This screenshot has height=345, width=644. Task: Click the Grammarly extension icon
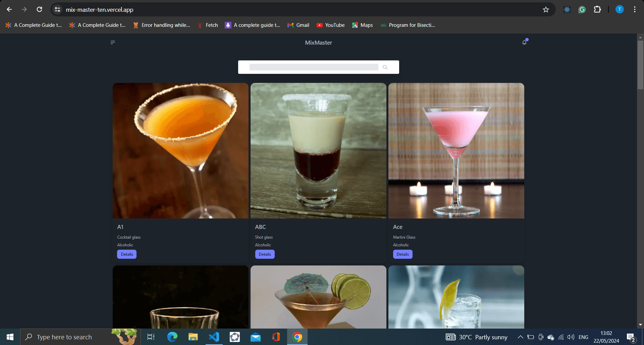[582, 10]
